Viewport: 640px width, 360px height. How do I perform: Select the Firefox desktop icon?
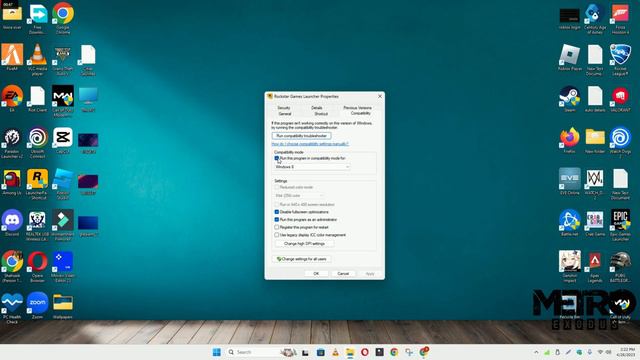pyautogui.click(x=569, y=140)
